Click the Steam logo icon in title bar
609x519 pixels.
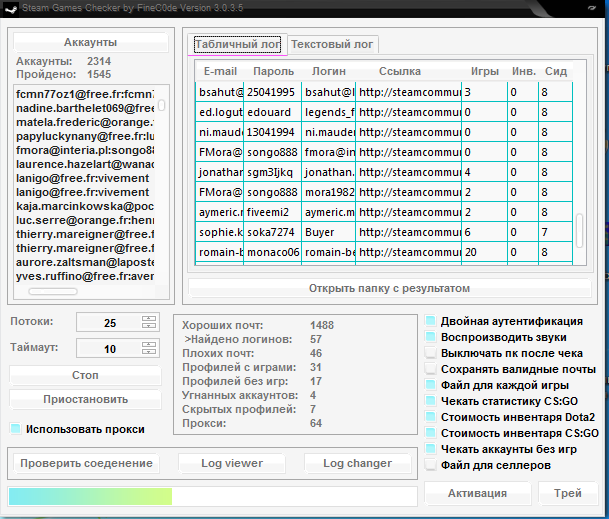(x=10, y=9)
